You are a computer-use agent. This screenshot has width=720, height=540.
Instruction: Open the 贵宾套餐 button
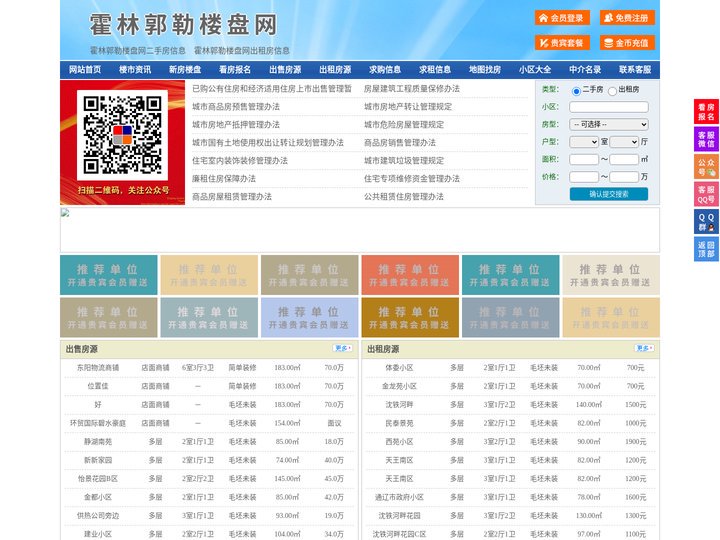562,43
